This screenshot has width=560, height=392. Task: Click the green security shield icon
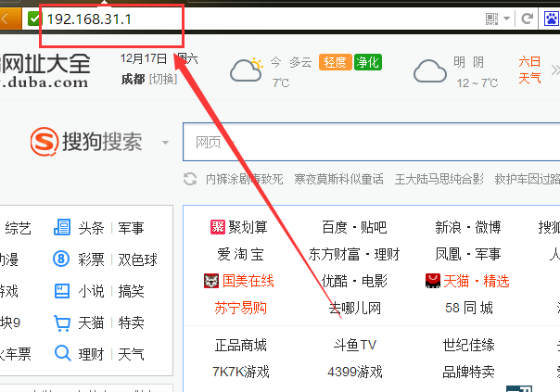(x=34, y=19)
